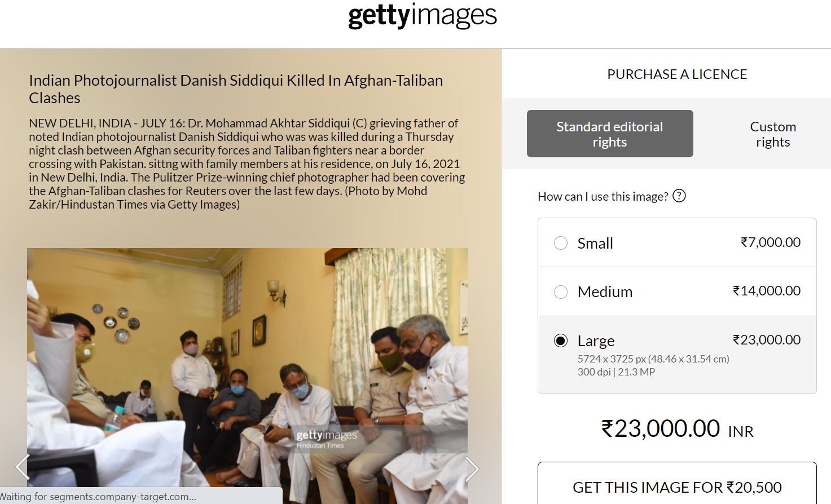Click the Getty Images watermark on photo
The height and width of the screenshot is (504, 831).
click(x=327, y=439)
